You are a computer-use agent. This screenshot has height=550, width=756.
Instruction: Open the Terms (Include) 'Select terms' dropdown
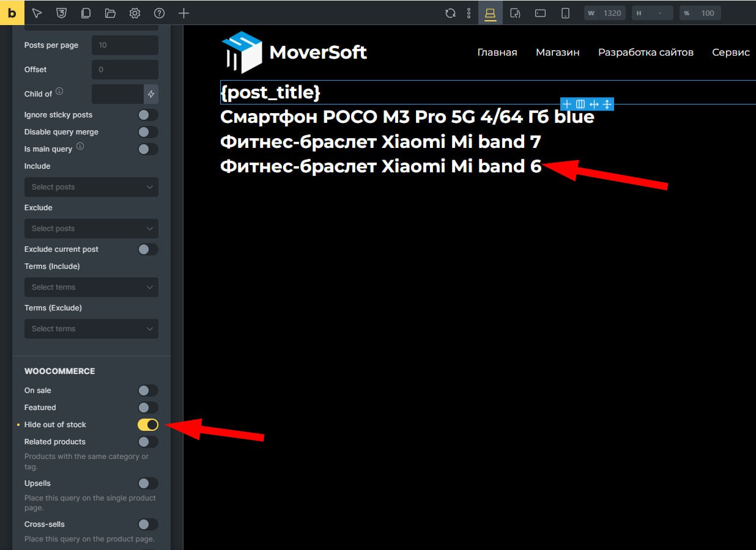[91, 287]
